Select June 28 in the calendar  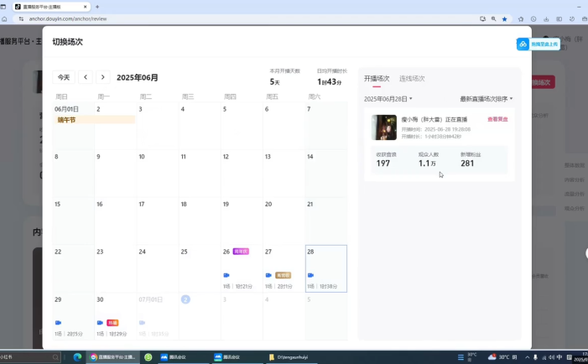[x=326, y=268]
